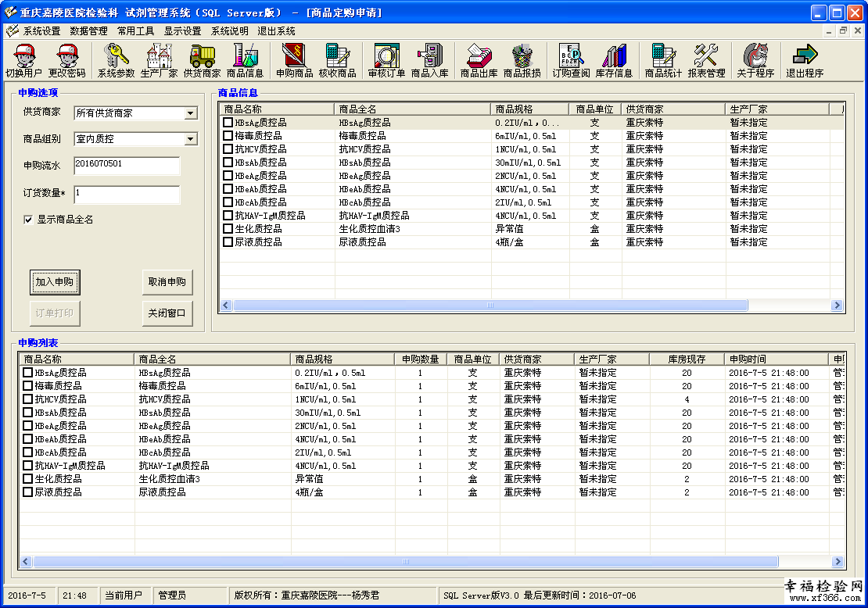This screenshot has width=868, height=608.
Task: Click the 商品信息 horizontal scrollbar thumb
Action: coord(490,306)
